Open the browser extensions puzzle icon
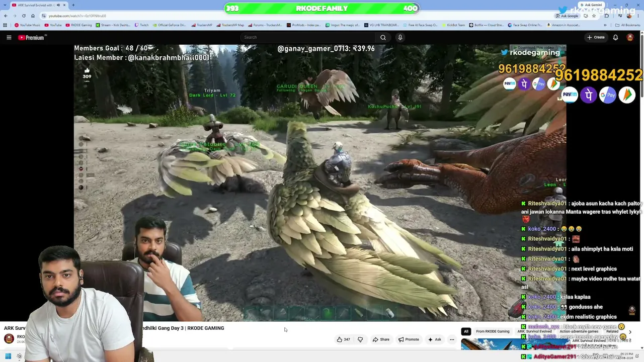644x362 pixels. click(x=606, y=16)
